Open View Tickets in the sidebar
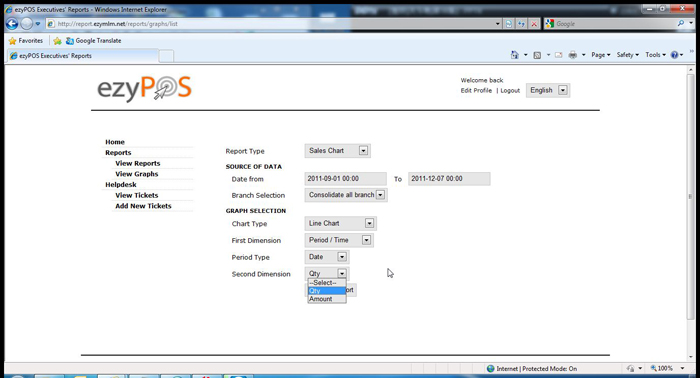 click(x=137, y=195)
